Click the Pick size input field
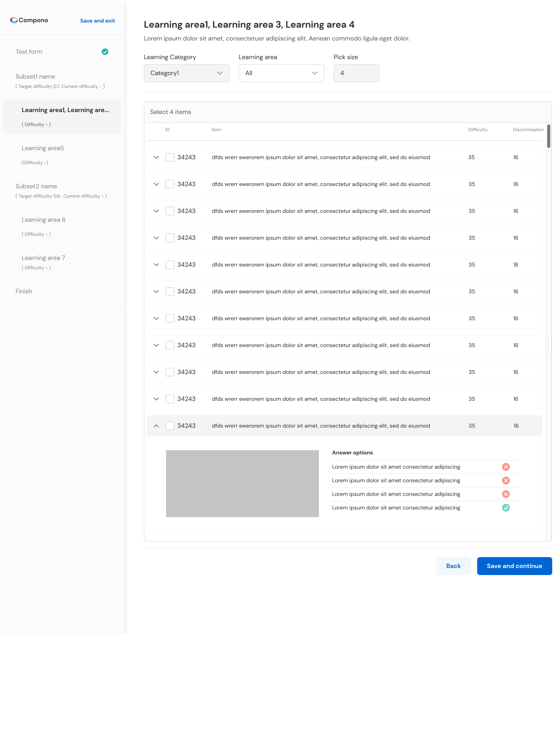This screenshot has width=560, height=747. (356, 73)
